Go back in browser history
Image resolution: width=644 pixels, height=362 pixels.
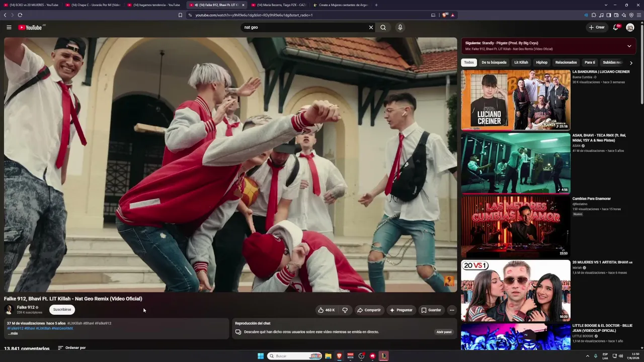point(5,15)
